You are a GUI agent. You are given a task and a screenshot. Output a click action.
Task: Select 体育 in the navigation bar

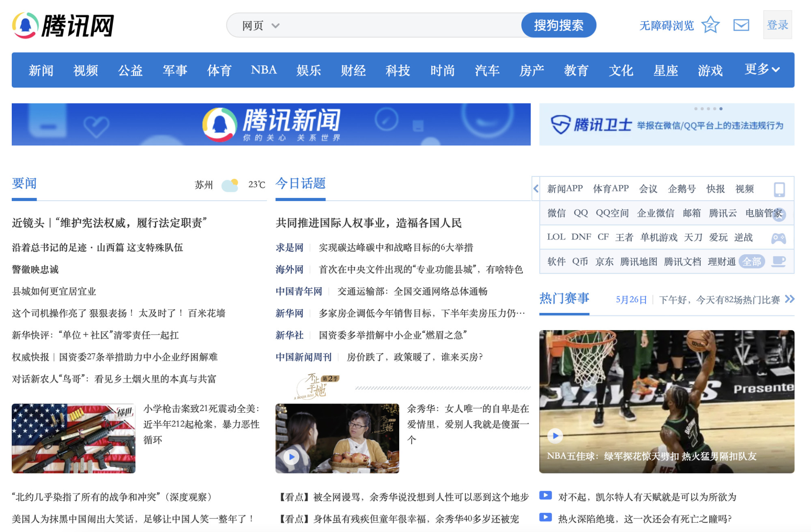219,70
